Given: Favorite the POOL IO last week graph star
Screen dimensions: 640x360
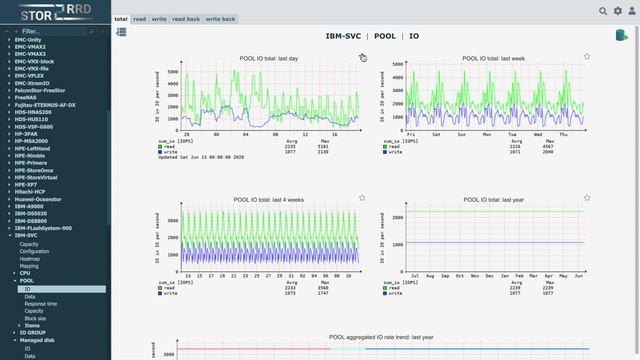Looking at the screenshot, I should click(587, 57).
